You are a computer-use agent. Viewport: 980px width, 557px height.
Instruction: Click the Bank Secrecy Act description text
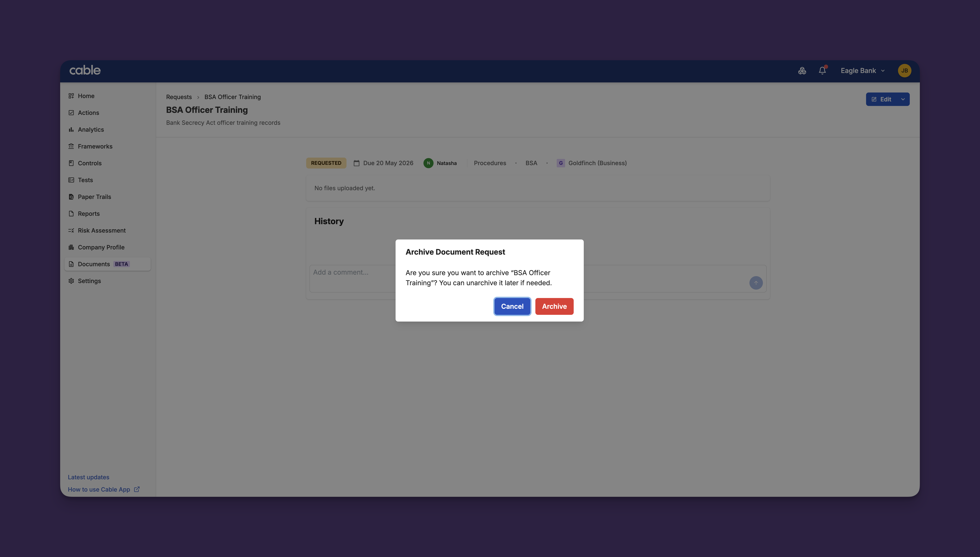pos(223,123)
